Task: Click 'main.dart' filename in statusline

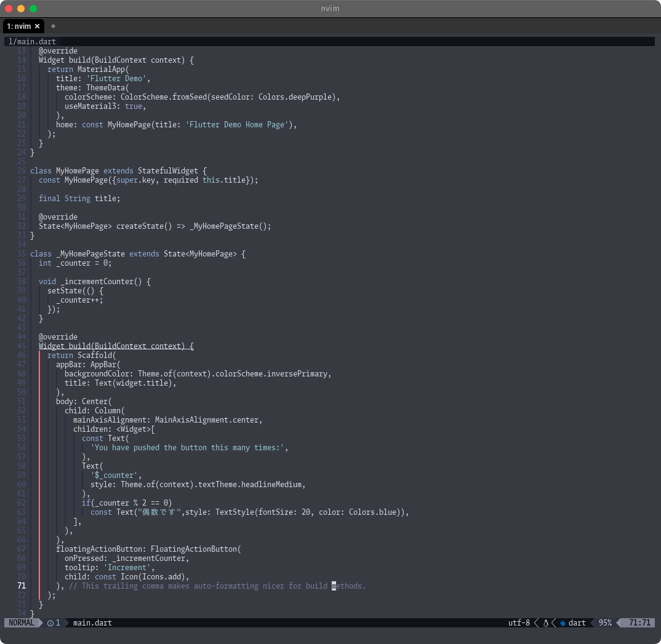Action: point(92,622)
